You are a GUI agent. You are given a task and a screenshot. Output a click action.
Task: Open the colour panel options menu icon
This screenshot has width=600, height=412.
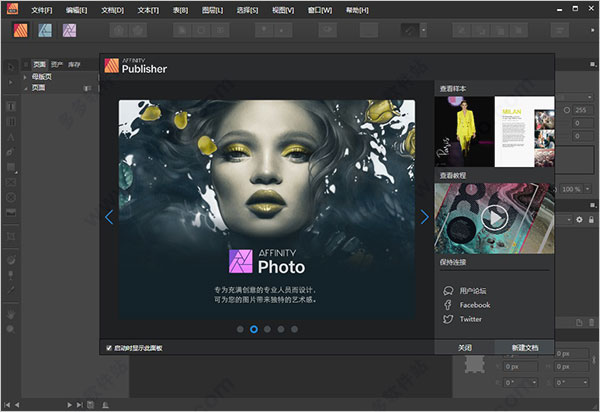click(592, 64)
